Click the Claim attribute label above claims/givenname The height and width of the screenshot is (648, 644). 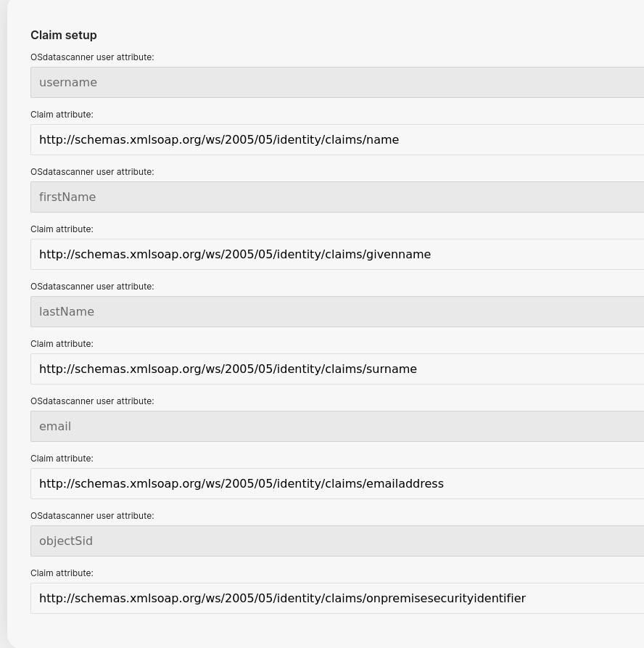pos(62,229)
